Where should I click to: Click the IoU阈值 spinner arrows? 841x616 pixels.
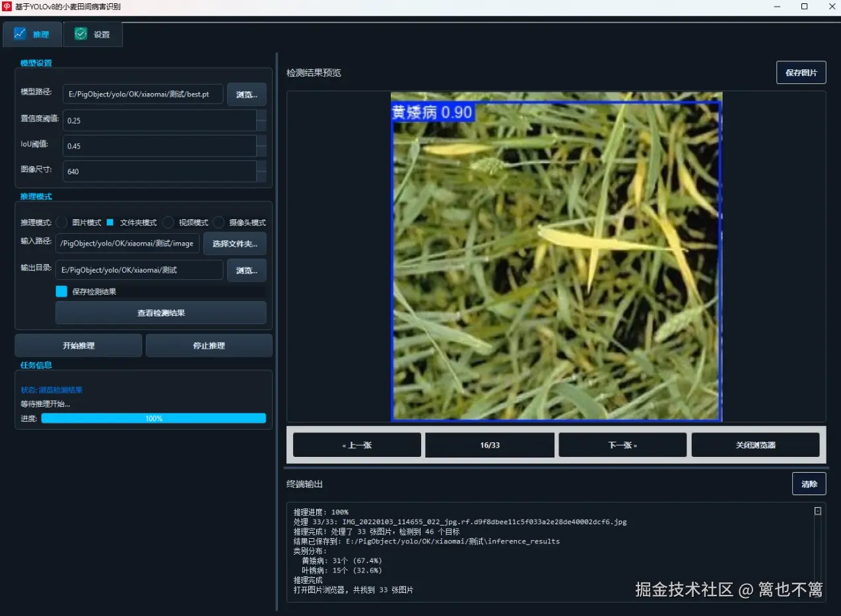pos(261,146)
